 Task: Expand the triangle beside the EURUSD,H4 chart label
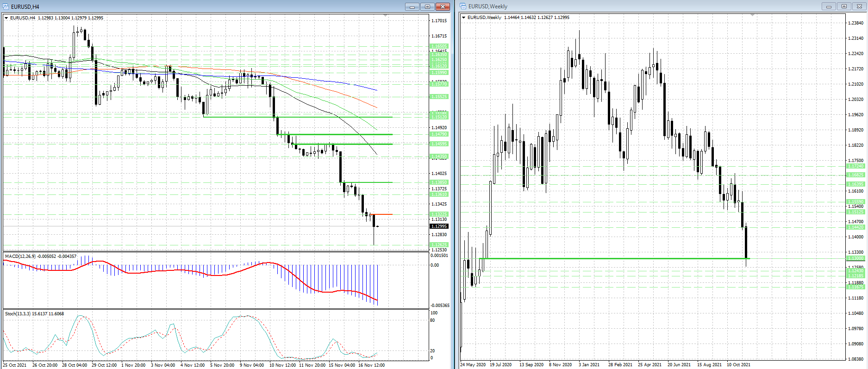6,18
